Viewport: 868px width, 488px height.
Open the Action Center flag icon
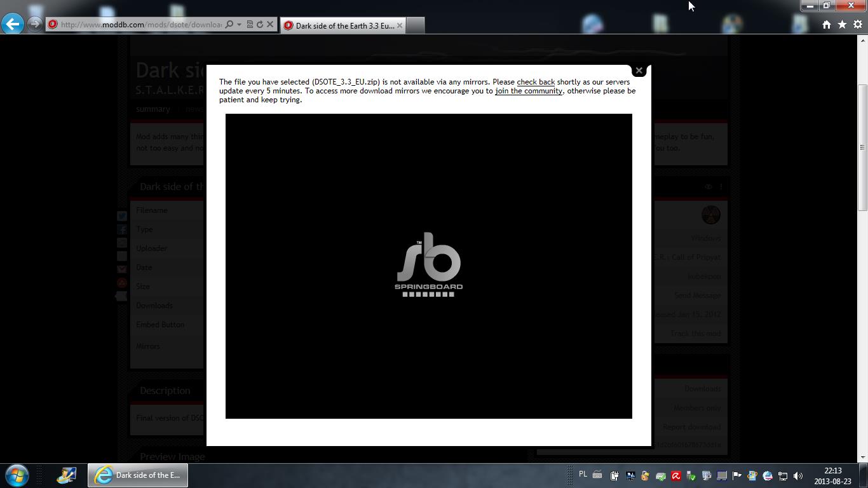(737, 475)
